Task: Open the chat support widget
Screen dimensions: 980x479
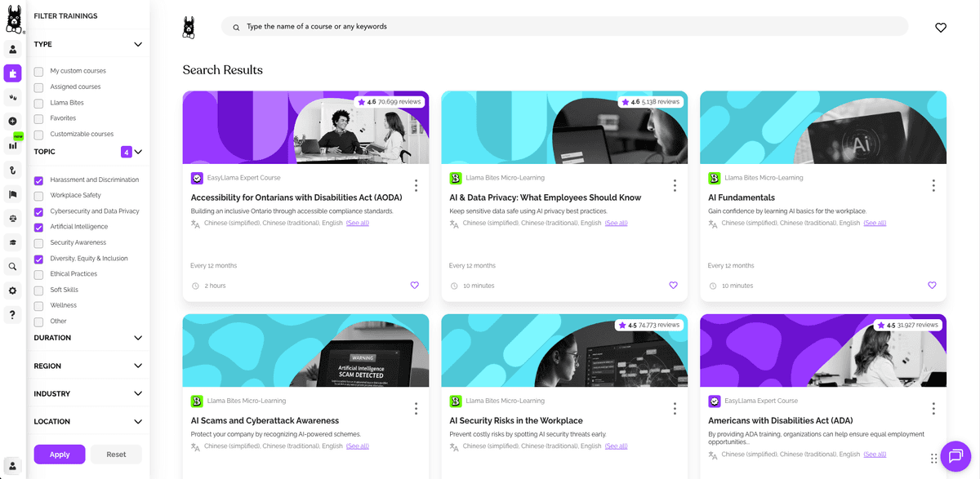Action: 955,455
